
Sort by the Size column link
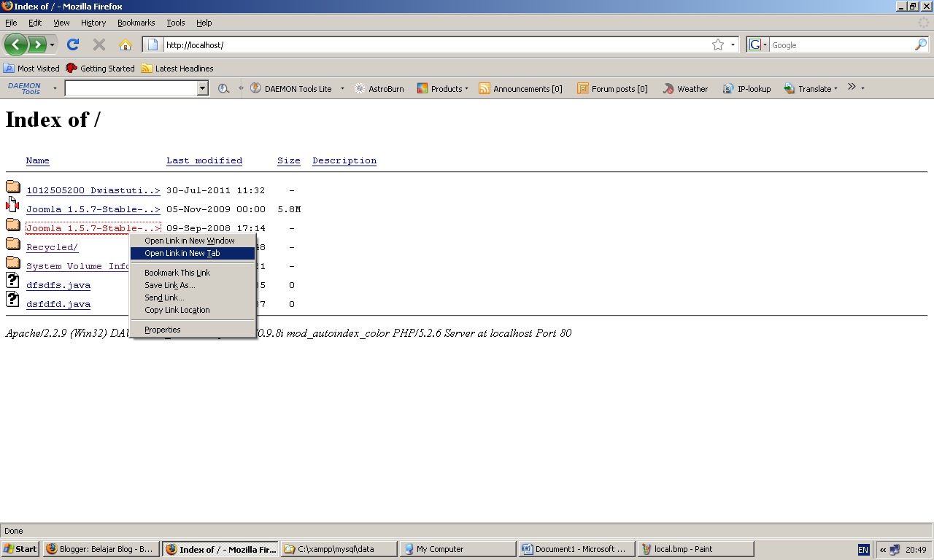[289, 160]
